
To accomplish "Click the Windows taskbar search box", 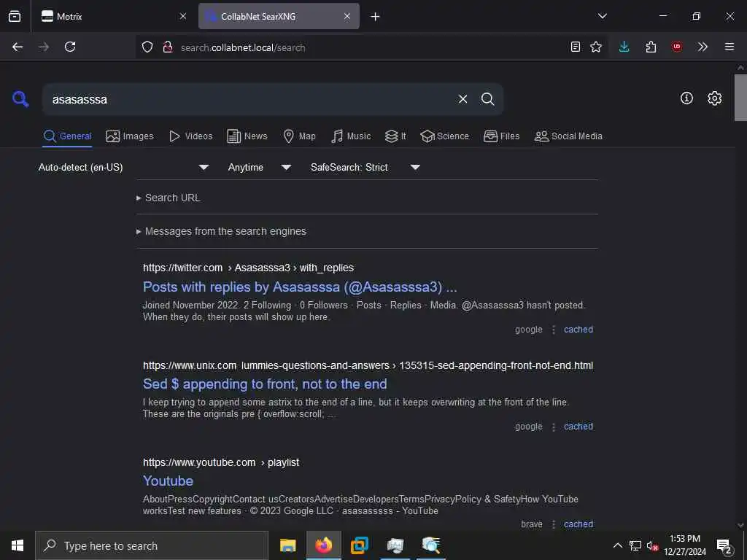I will (x=152, y=545).
